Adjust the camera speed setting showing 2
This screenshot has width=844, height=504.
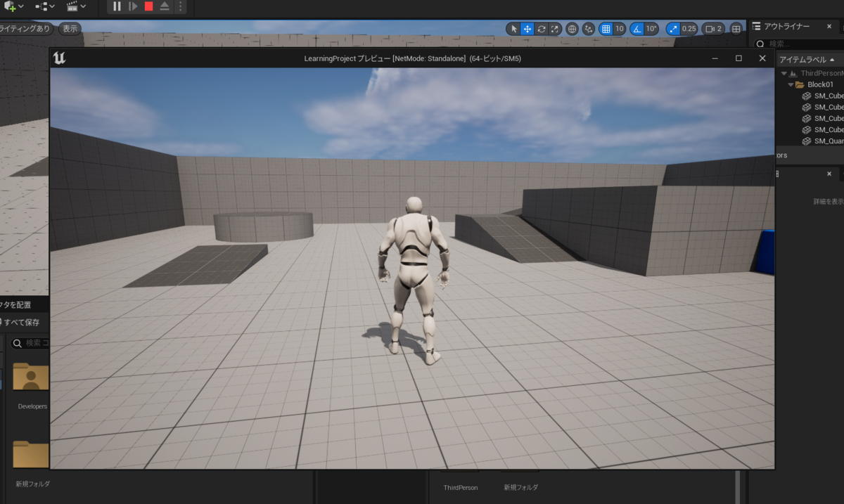tap(714, 29)
